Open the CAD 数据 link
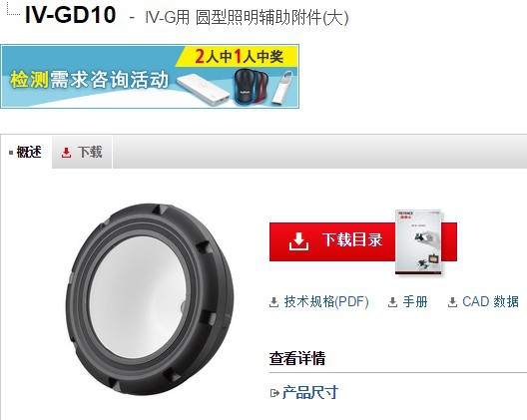The height and width of the screenshot is (420, 527). click(490, 301)
